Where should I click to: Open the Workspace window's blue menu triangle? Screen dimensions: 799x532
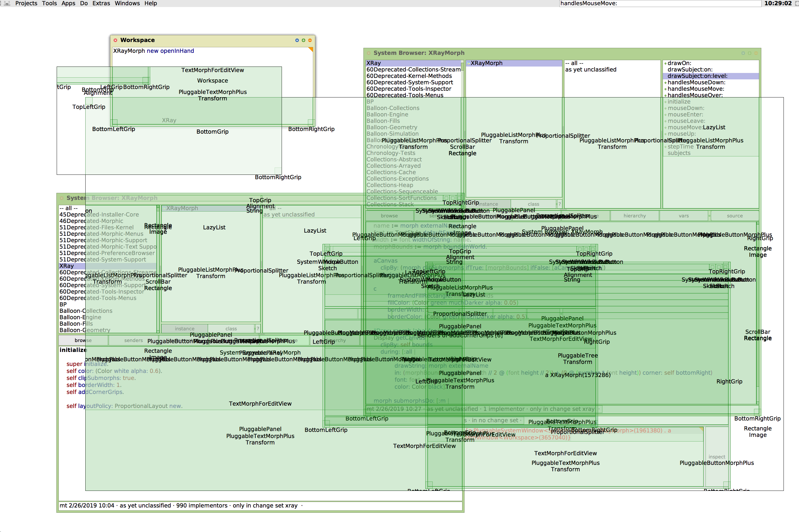point(297,40)
